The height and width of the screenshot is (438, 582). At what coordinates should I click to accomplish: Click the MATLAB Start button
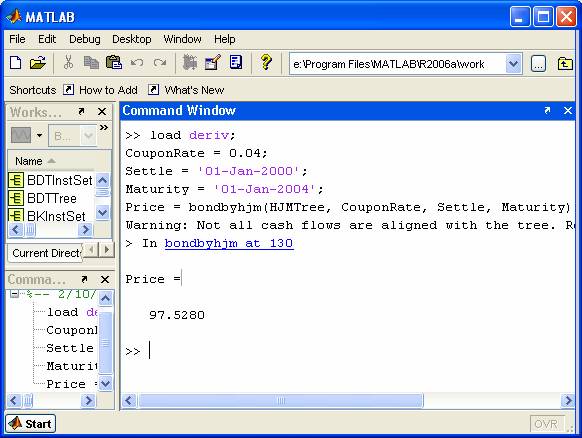(31, 424)
